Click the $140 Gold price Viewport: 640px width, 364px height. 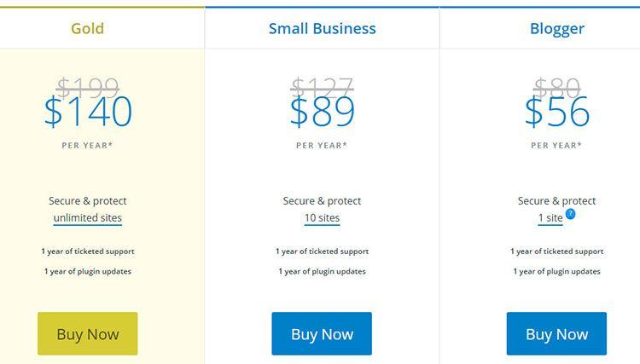click(x=88, y=113)
